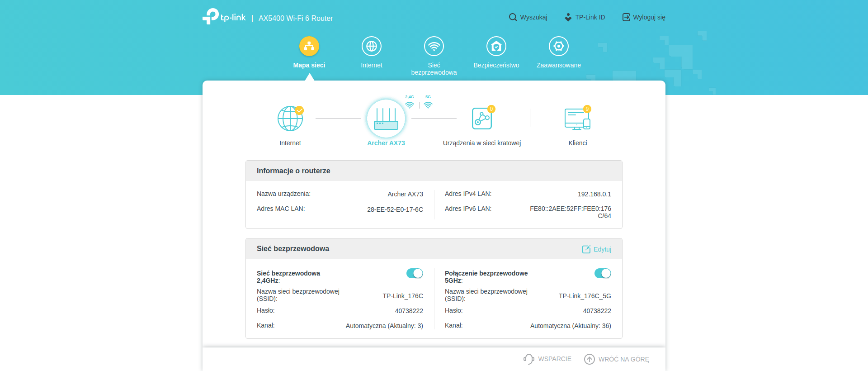Select the Archer AX73 router icon
The height and width of the screenshot is (371, 868).
(x=386, y=119)
